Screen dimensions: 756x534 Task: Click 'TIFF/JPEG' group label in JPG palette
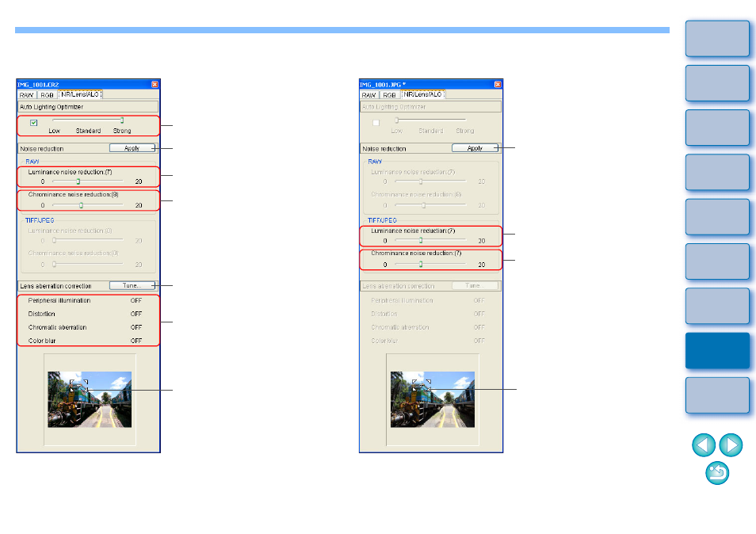(382, 220)
